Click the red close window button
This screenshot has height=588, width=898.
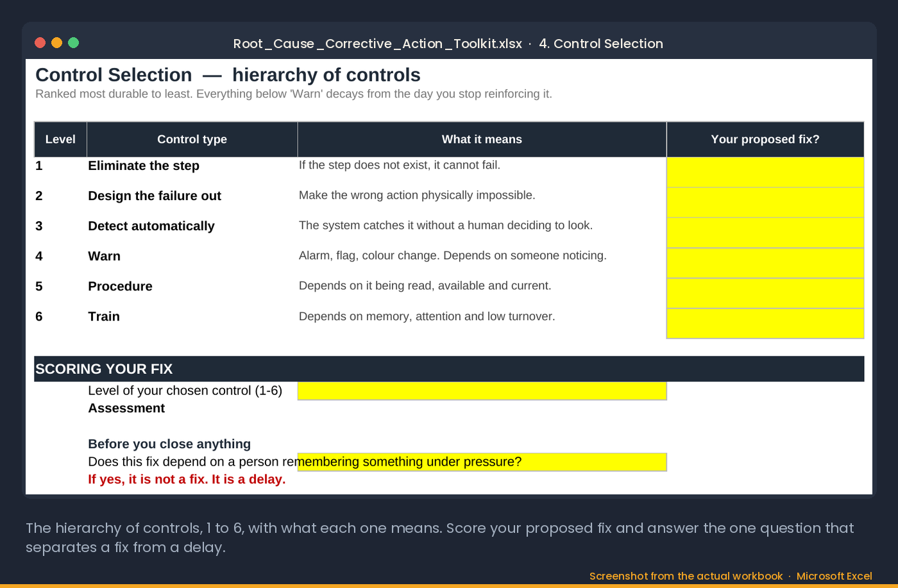pos(40,43)
